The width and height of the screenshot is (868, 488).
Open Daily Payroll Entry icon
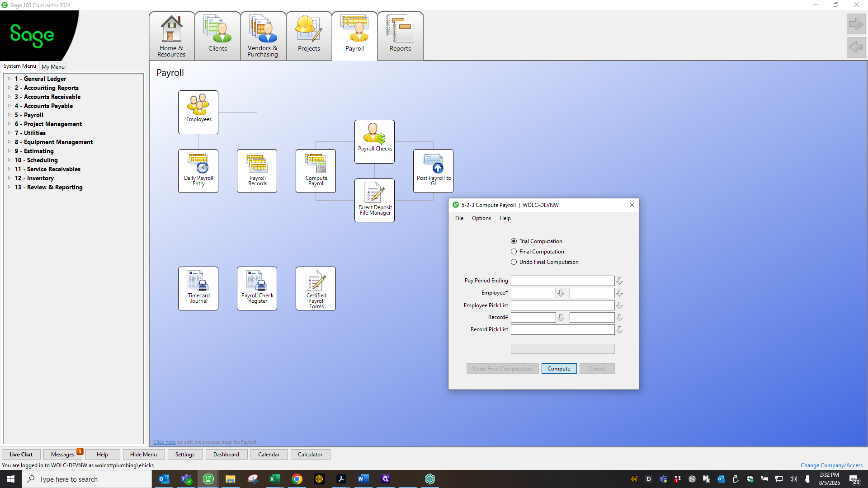pos(198,171)
